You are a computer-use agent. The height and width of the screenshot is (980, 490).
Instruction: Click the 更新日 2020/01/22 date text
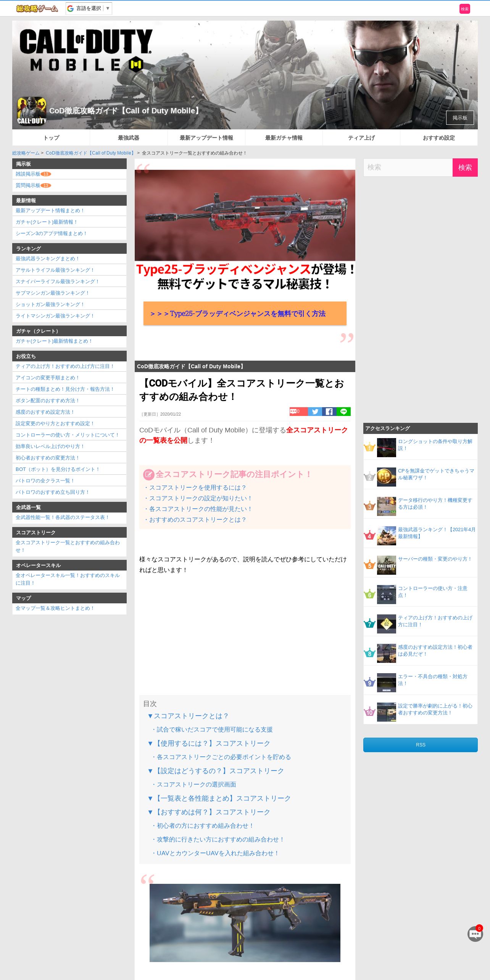(161, 414)
